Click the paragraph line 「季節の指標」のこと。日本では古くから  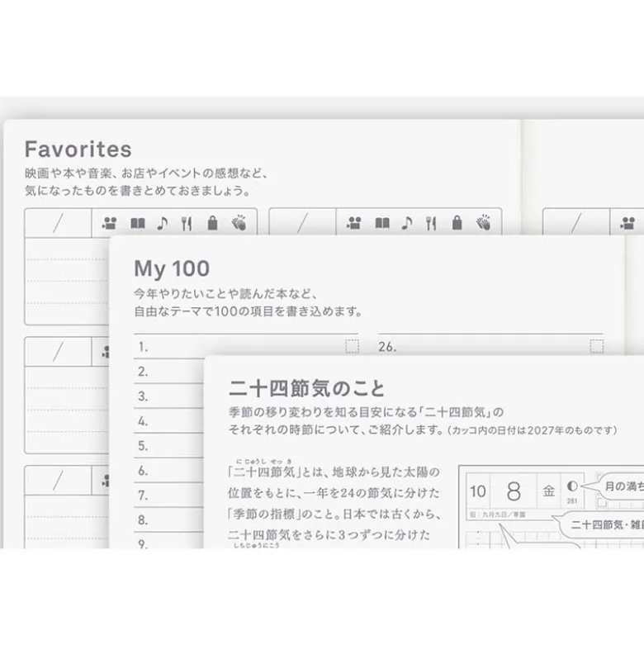[x=334, y=514]
